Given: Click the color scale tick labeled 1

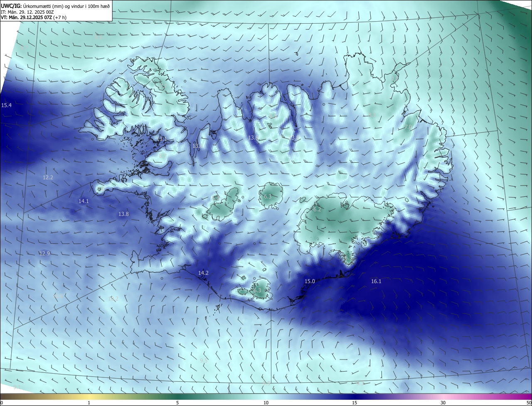Looking at the screenshot, I should pos(89,403).
